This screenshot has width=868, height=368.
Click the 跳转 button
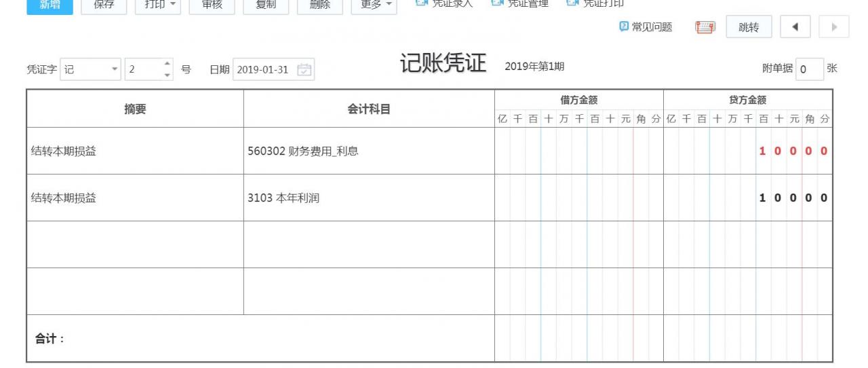click(749, 27)
